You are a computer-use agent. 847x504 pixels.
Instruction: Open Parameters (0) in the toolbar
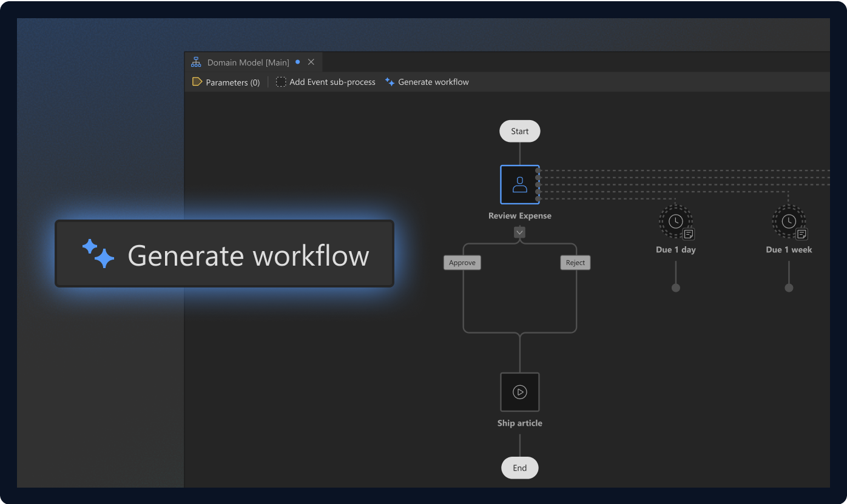coord(232,82)
